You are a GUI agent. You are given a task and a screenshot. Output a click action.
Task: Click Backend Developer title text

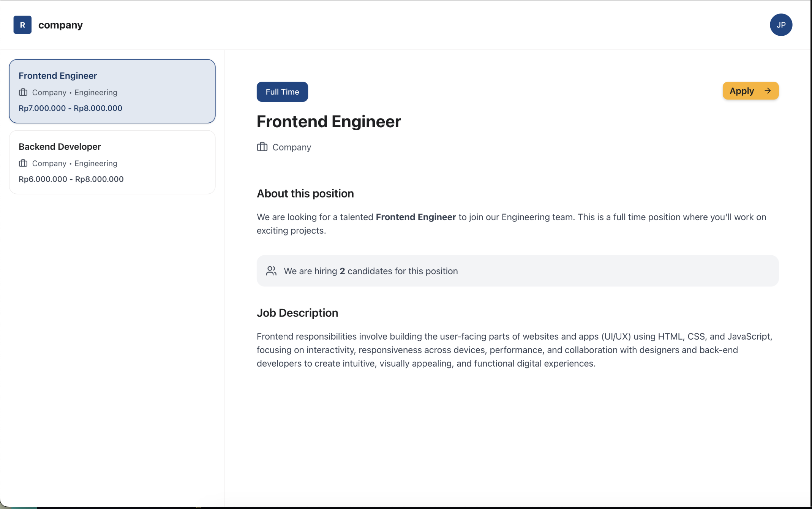60,147
